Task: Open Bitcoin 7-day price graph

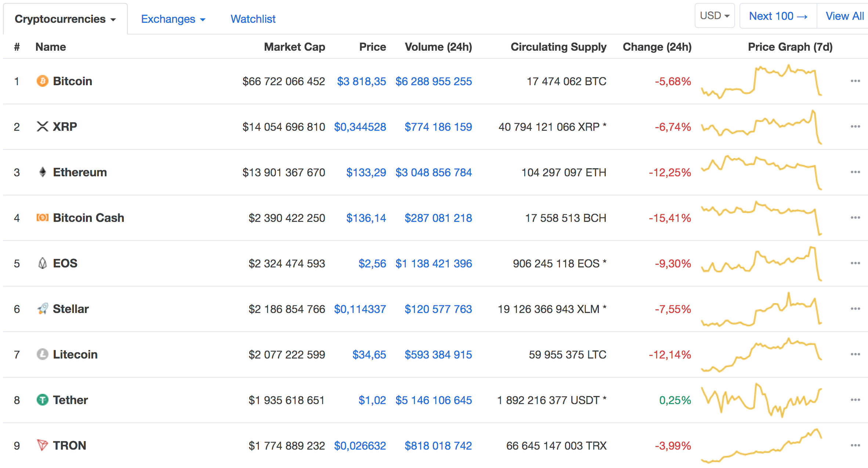Action: pos(762,81)
